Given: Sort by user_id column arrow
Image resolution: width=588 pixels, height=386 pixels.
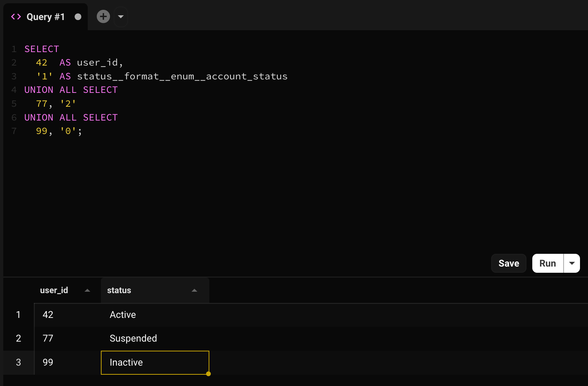Looking at the screenshot, I should [x=87, y=291].
